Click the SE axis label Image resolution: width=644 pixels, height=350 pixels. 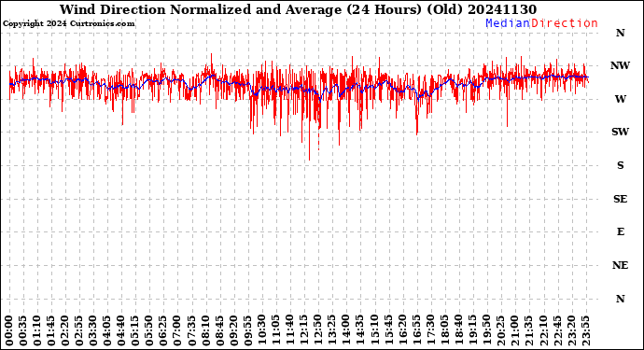620,199
